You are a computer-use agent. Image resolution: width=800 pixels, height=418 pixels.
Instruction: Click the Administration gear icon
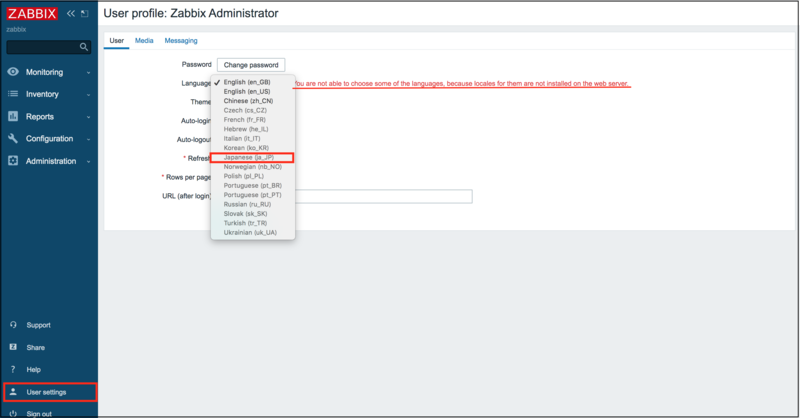pyautogui.click(x=13, y=161)
